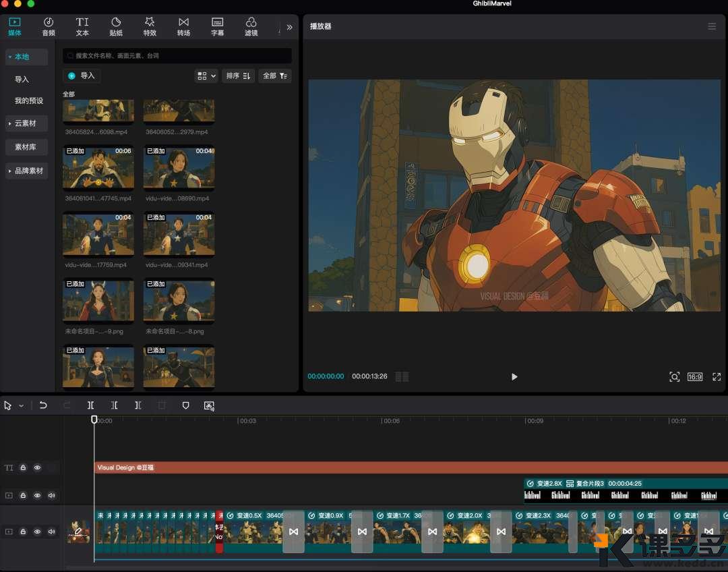Toggle main video track visibility
728x572 pixels.
[x=37, y=531]
